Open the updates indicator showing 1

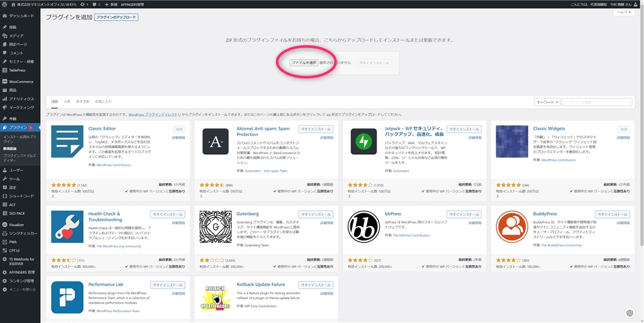[x=84, y=4]
